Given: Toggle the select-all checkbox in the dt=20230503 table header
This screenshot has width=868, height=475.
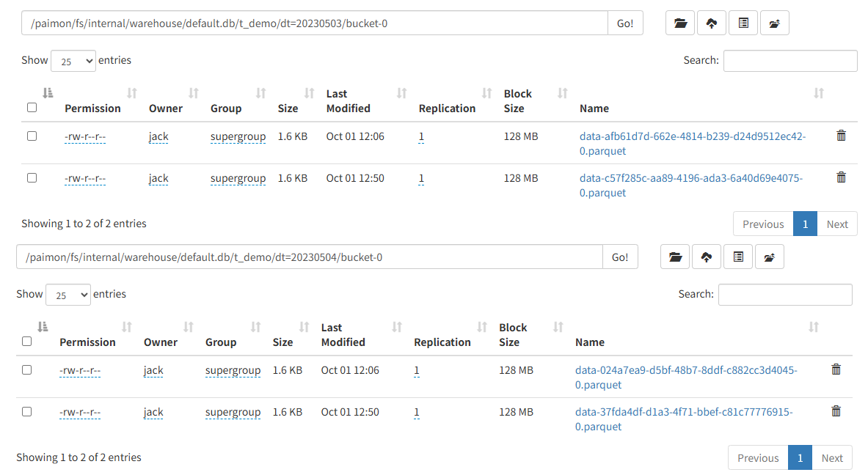Looking at the screenshot, I should pos(32,108).
